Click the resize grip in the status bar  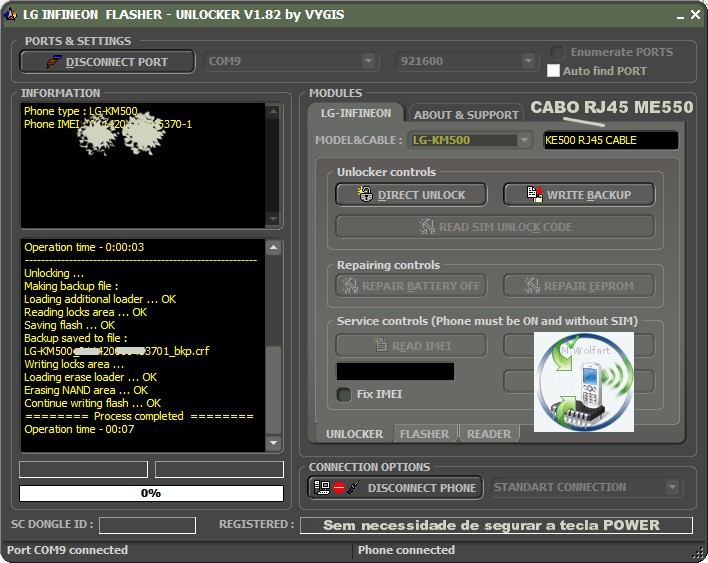click(x=699, y=554)
